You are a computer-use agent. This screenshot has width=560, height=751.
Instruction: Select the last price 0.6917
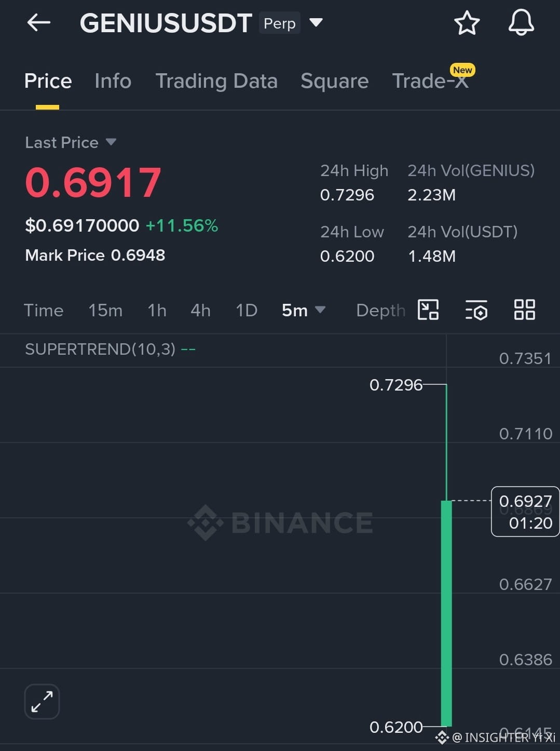pyautogui.click(x=93, y=182)
